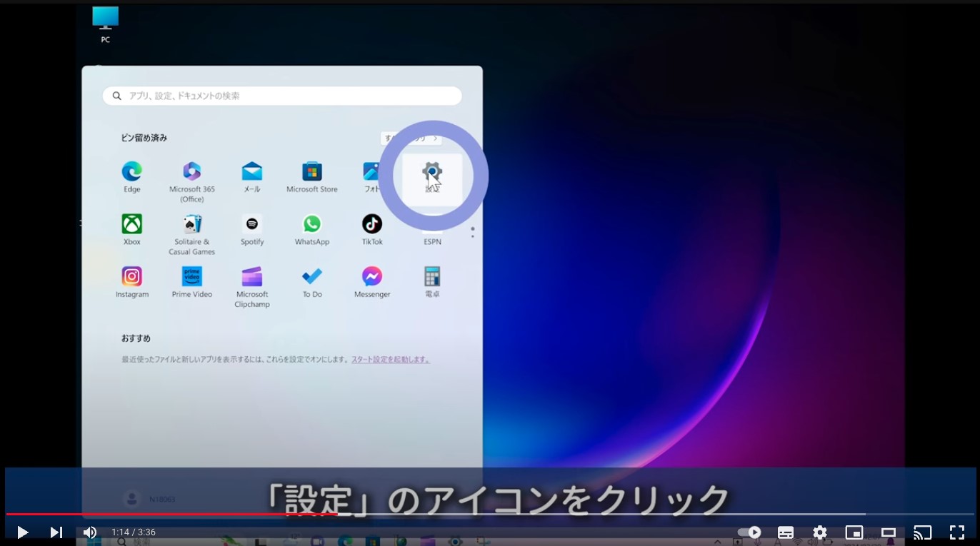980x546 pixels.
Task: Toggle the autoplay switch
Action: [749, 532]
